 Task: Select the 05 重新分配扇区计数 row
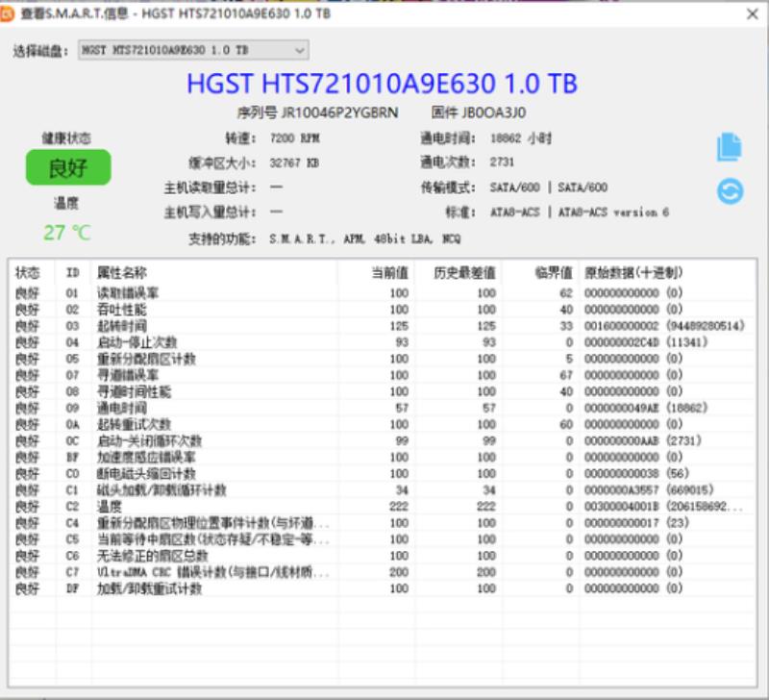[382, 359]
